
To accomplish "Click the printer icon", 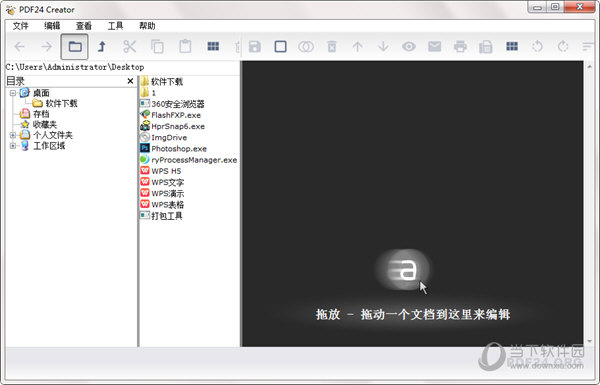I will (x=460, y=47).
